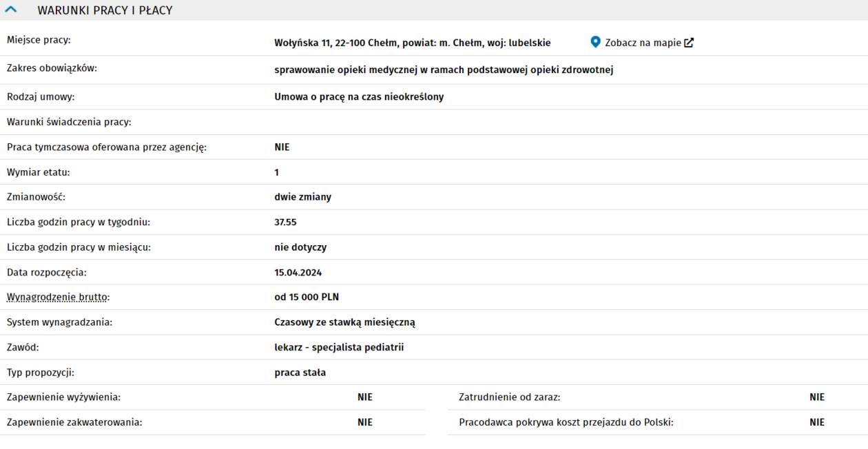Click the lekarz - specjalista pediatrii occupation
Image resolution: width=868 pixels, height=449 pixels.
click(339, 348)
